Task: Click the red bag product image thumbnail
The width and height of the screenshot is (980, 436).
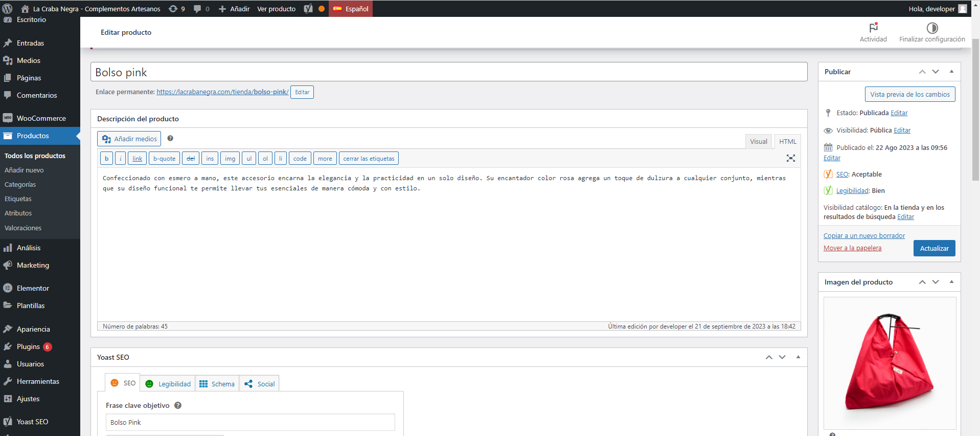Action: 890,363
